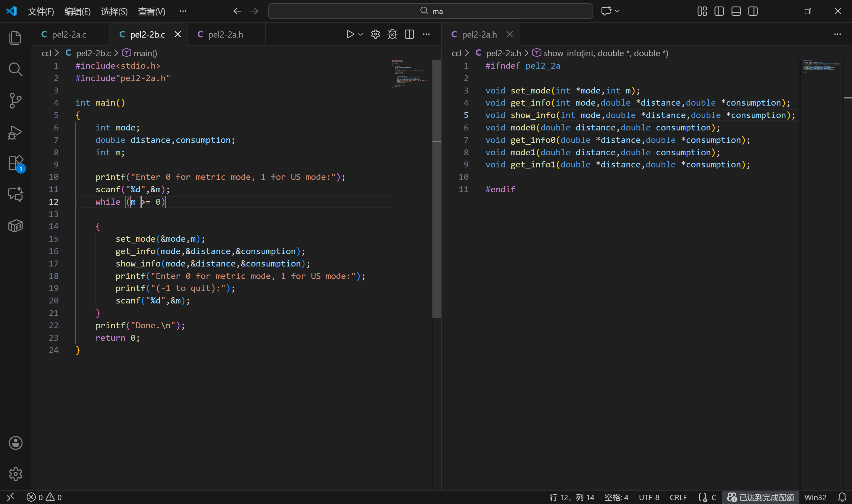
Task: Click the gear icon in editor toolbar
Action: coord(375,34)
